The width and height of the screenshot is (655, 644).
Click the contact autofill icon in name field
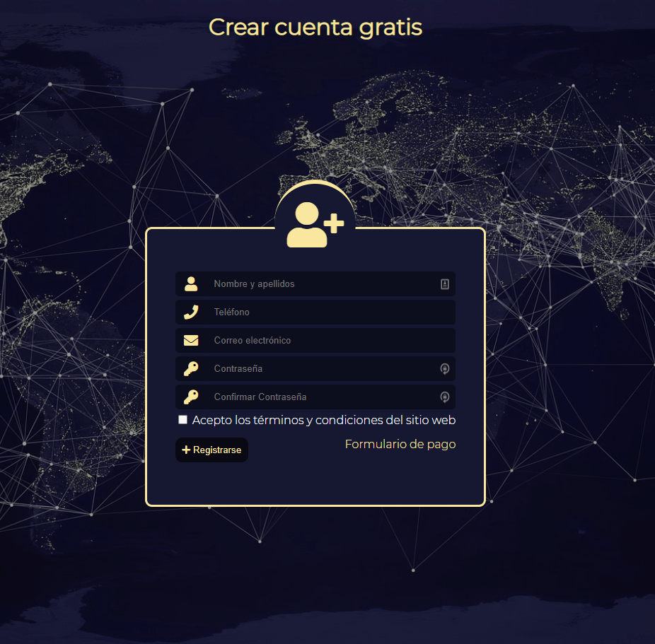tap(445, 283)
